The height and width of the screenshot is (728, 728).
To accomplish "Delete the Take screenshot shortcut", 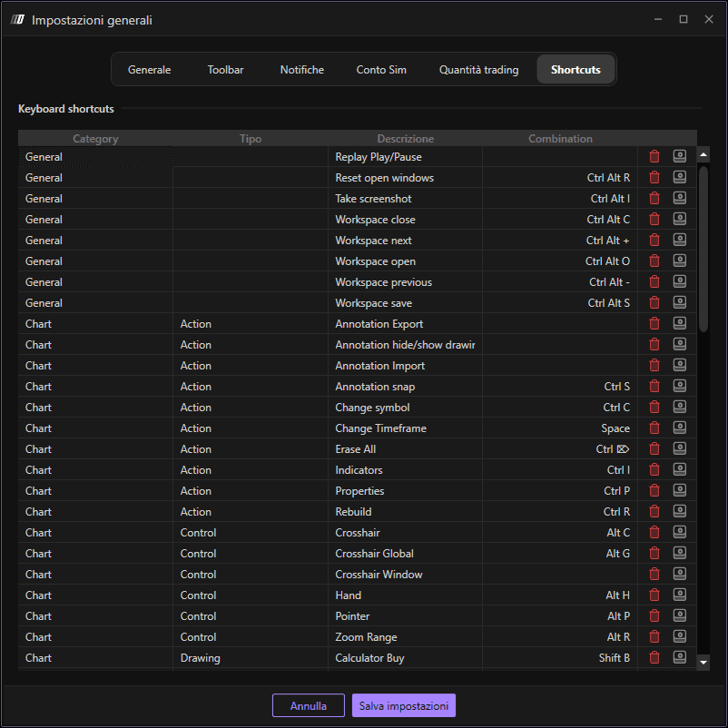I will [654, 198].
